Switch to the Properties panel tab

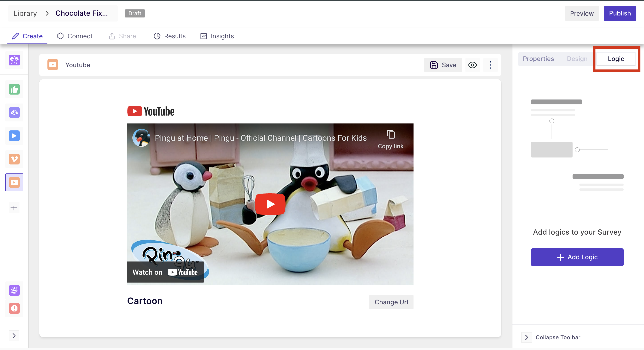[x=538, y=59]
